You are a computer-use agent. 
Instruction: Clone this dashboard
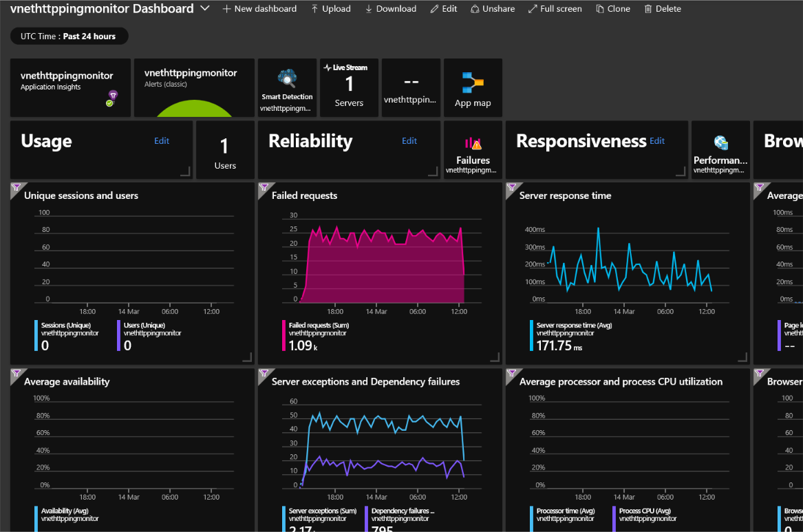[x=613, y=9]
